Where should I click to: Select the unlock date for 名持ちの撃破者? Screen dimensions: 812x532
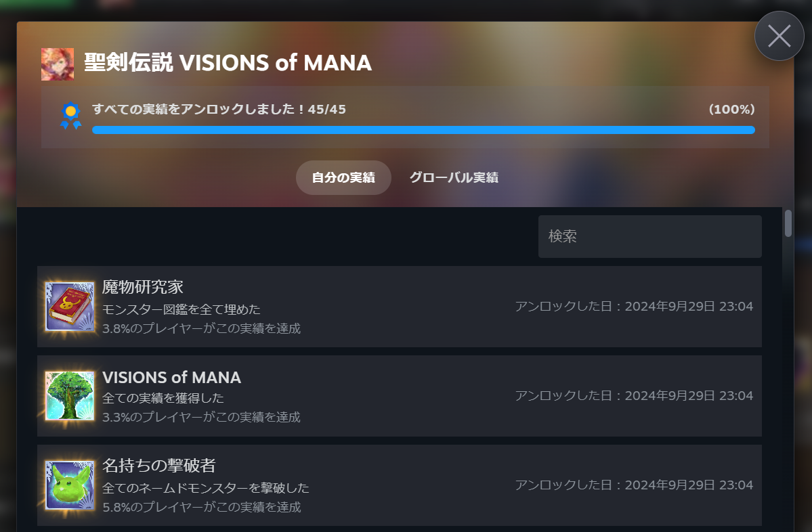click(633, 485)
